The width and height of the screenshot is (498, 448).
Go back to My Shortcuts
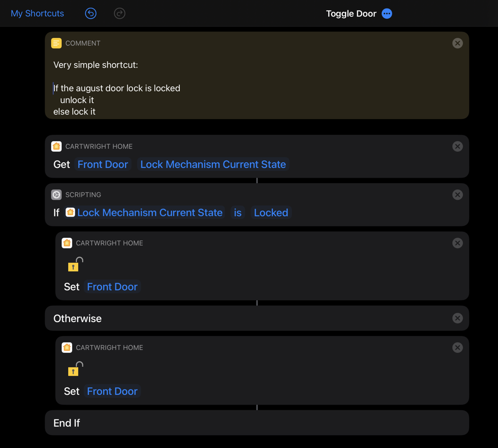click(37, 13)
